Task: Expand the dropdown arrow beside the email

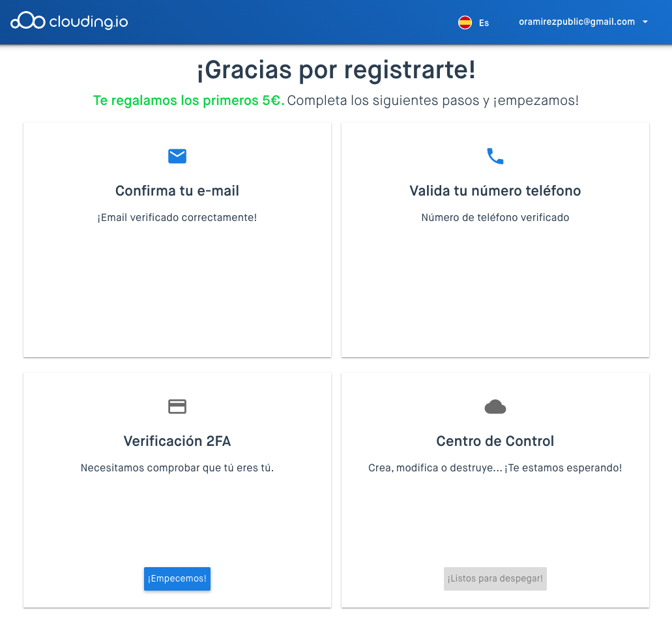Action: pyautogui.click(x=645, y=22)
